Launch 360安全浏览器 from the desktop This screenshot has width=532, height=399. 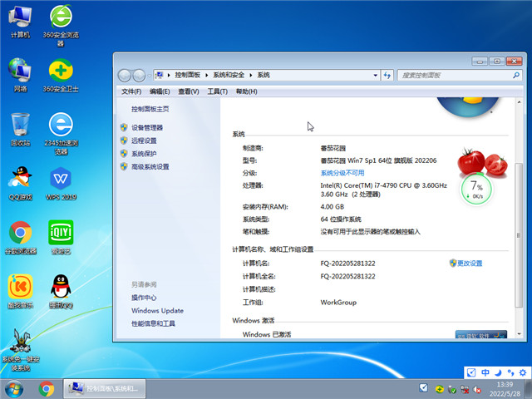coord(61,26)
